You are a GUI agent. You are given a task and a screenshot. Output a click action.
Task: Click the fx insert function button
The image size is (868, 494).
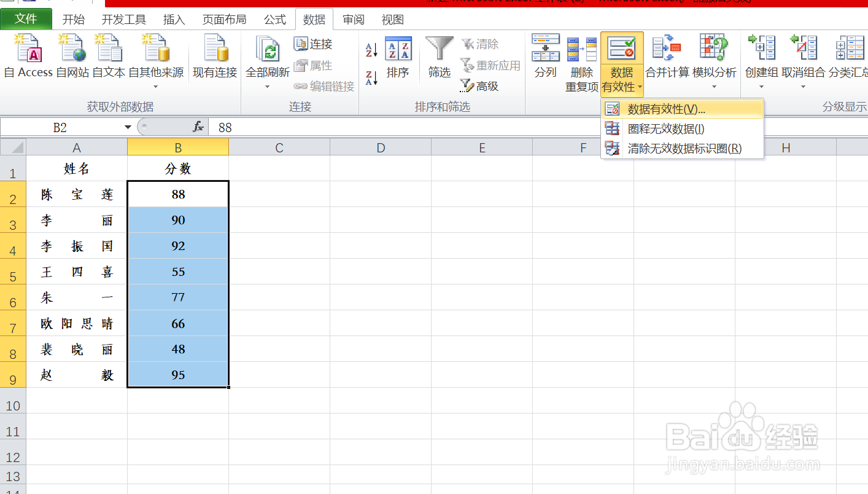(198, 127)
